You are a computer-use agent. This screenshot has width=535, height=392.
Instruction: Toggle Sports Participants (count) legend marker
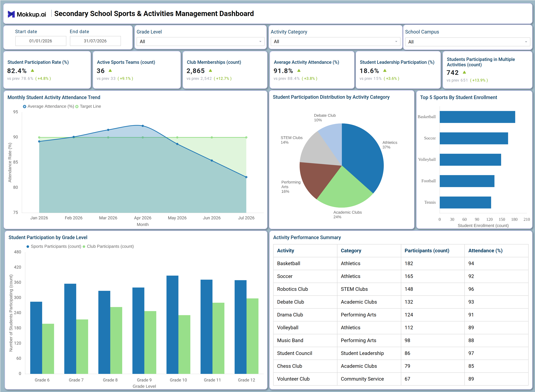point(28,247)
